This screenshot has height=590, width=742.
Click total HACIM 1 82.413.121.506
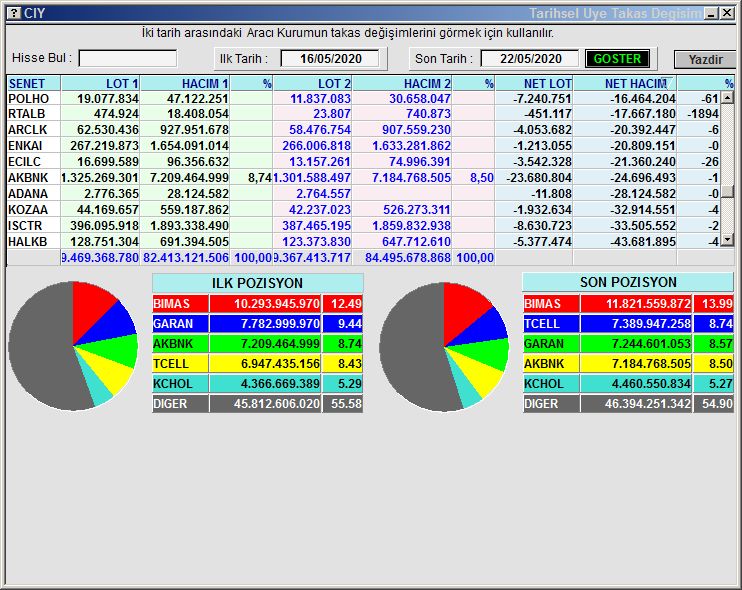point(186,258)
